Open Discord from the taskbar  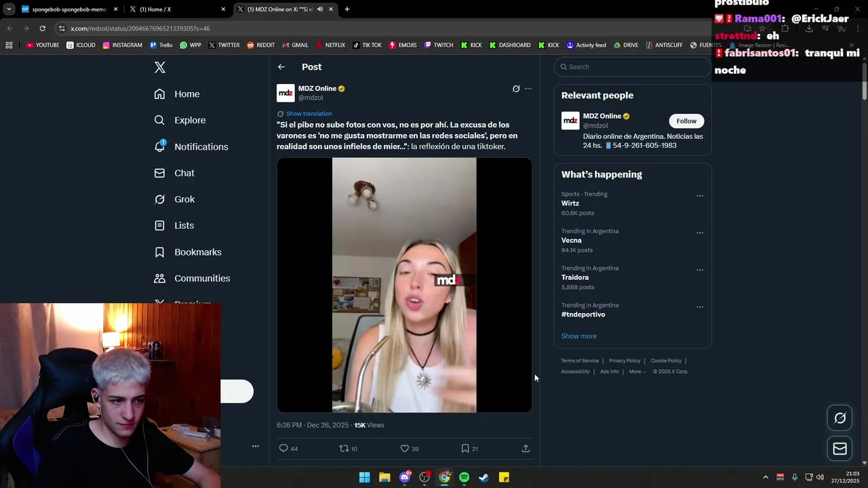click(x=405, y=477)
